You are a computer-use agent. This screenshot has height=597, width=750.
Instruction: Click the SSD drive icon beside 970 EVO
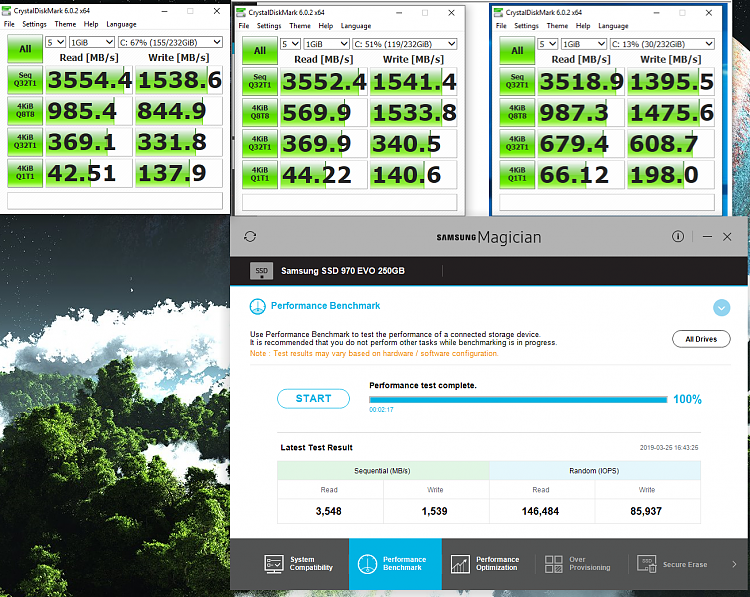(x=262, y=271)
